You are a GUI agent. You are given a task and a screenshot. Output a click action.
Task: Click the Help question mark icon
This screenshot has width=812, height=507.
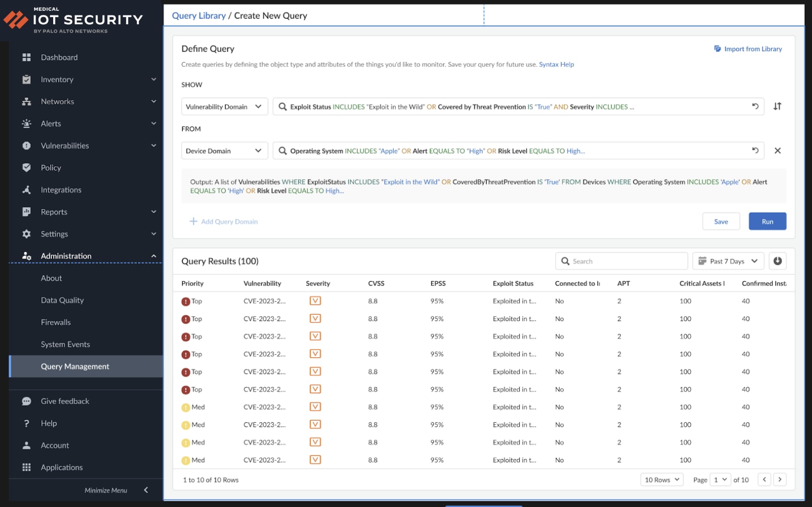coord(26,423)
